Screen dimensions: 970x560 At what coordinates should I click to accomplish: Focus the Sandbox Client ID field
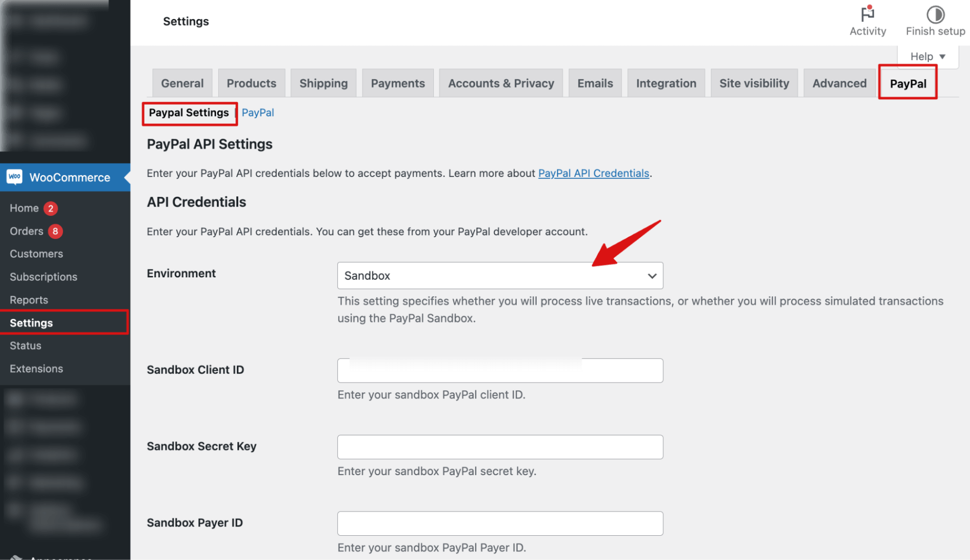pyautogui.click(x=500, y=370)
